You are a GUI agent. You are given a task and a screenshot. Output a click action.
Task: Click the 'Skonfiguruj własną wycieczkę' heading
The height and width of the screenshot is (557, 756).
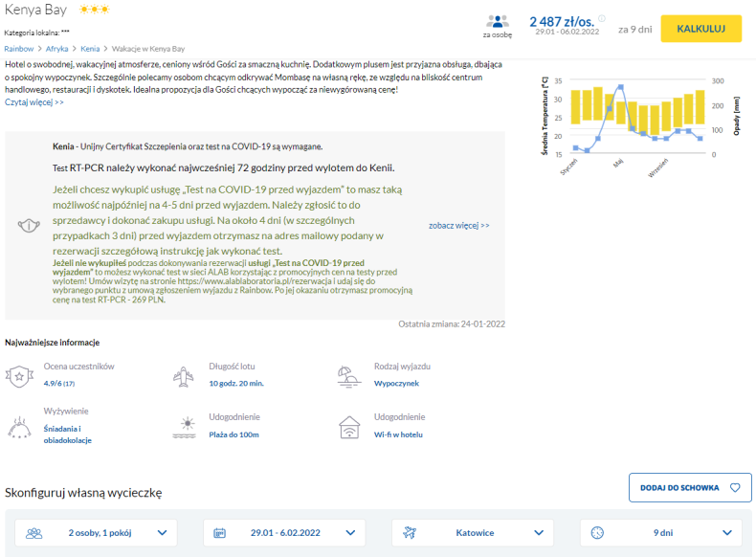(83, 493)
